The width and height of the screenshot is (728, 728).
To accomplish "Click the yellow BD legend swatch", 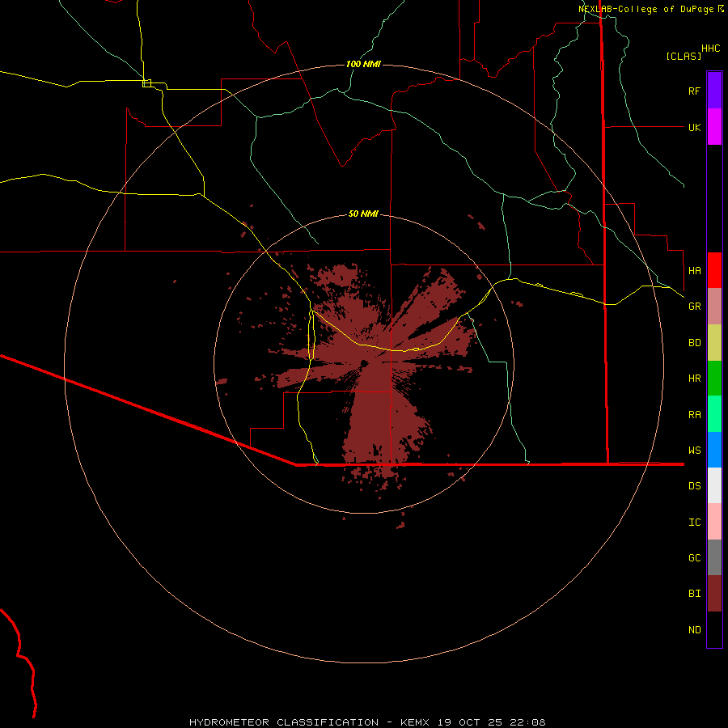I will pyautogui.click(x=714, y=343).
